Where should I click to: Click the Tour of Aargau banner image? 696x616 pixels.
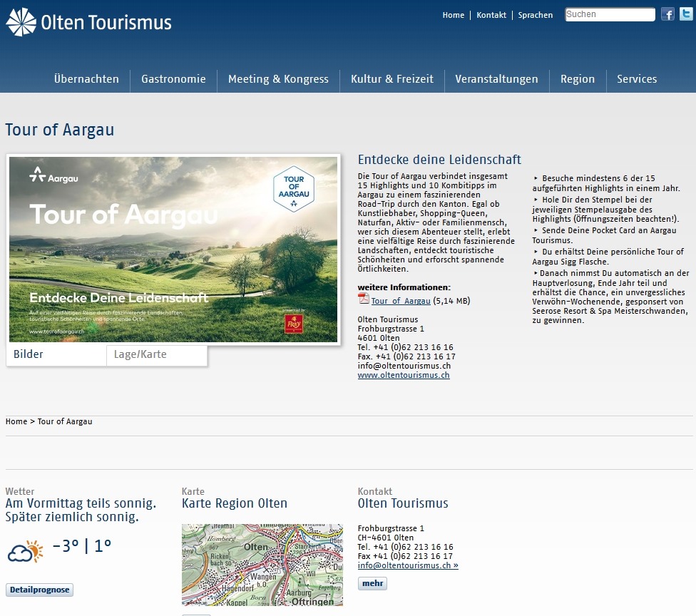pos(173,250)
